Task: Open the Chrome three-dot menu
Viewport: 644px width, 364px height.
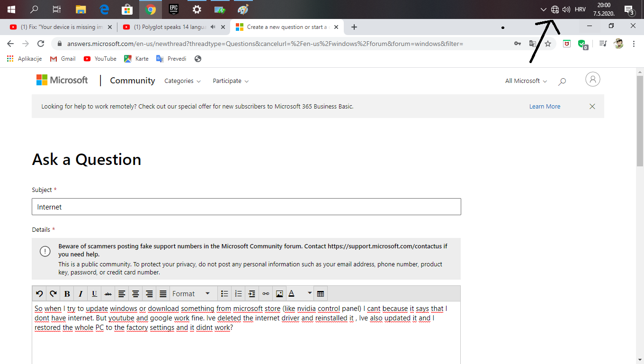Action: tap(634, 44)
